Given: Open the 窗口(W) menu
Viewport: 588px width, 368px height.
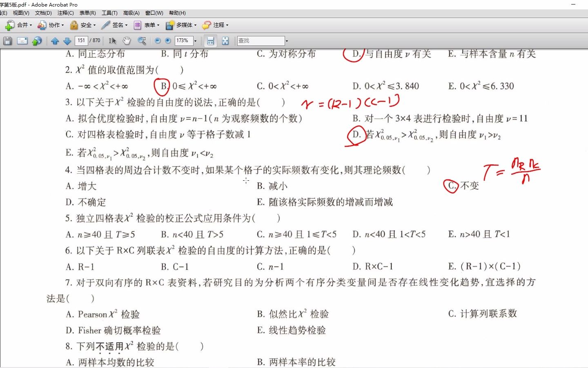Looking at the screenshot, I should [x=154, y=13].
